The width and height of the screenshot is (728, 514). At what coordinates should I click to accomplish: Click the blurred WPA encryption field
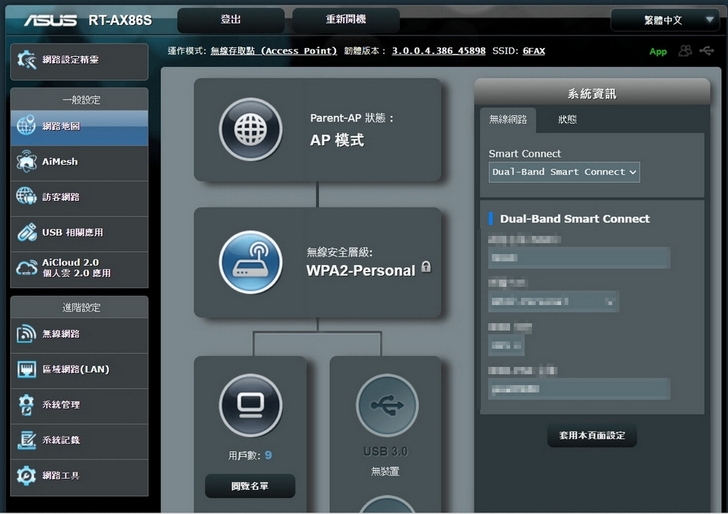tap(506, 345)
